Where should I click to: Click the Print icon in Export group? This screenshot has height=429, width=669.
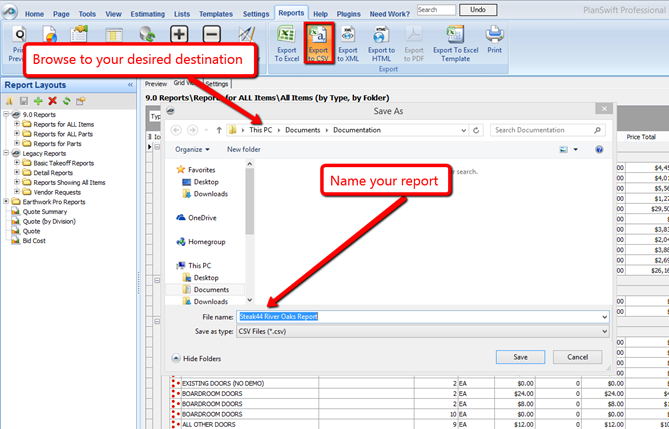494,39
